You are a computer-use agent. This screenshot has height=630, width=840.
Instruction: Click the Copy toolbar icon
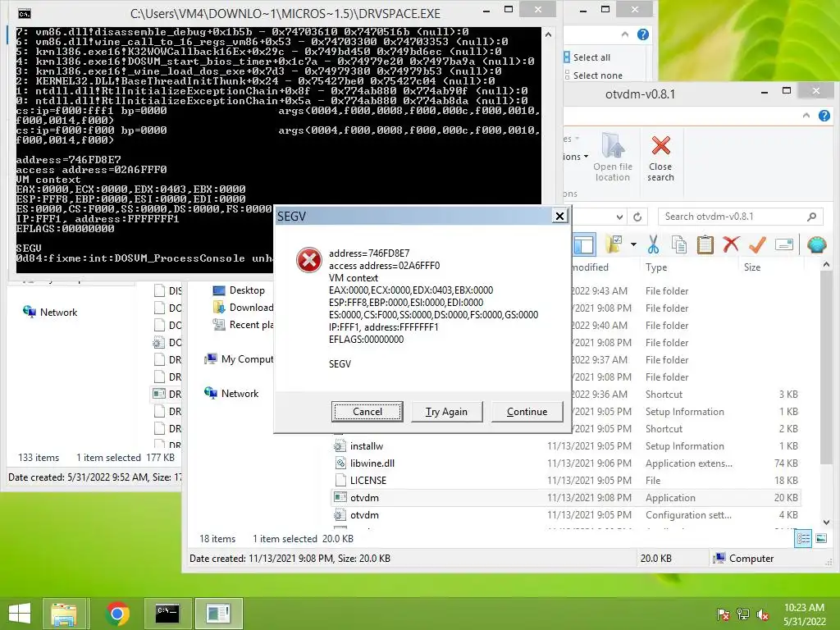(x=678, y=244)
